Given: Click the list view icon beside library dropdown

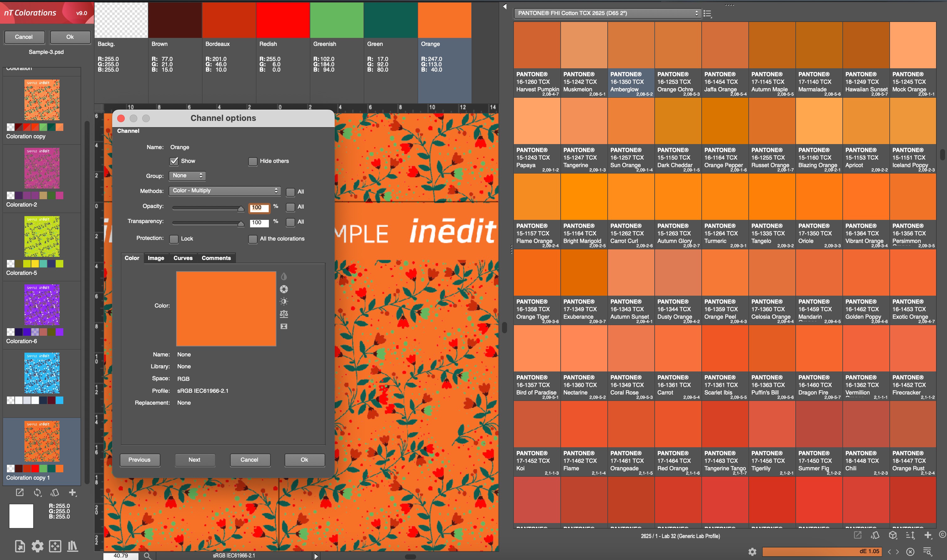Looking at the screenshot, I should pyautogui.click(x=707, y=13).
